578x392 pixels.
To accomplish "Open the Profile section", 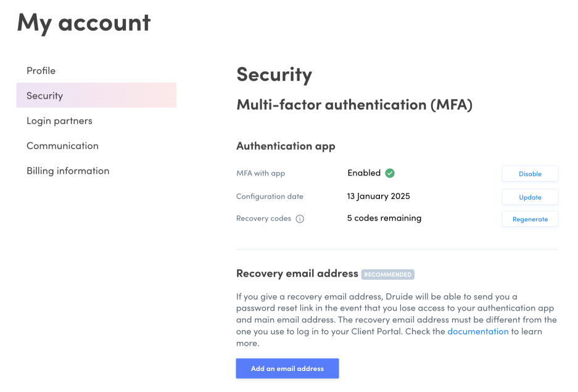I will 41,71.
